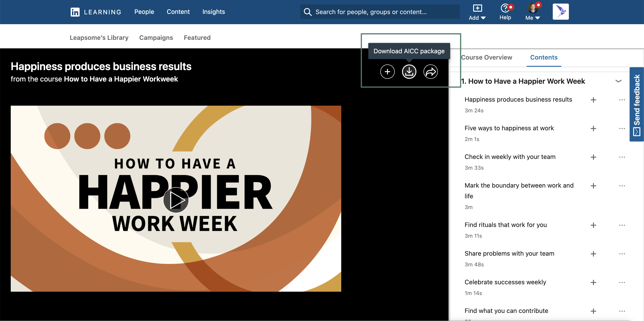
Task: Open lesson 'Check in weekly with your team'
Action: (510, 157)
